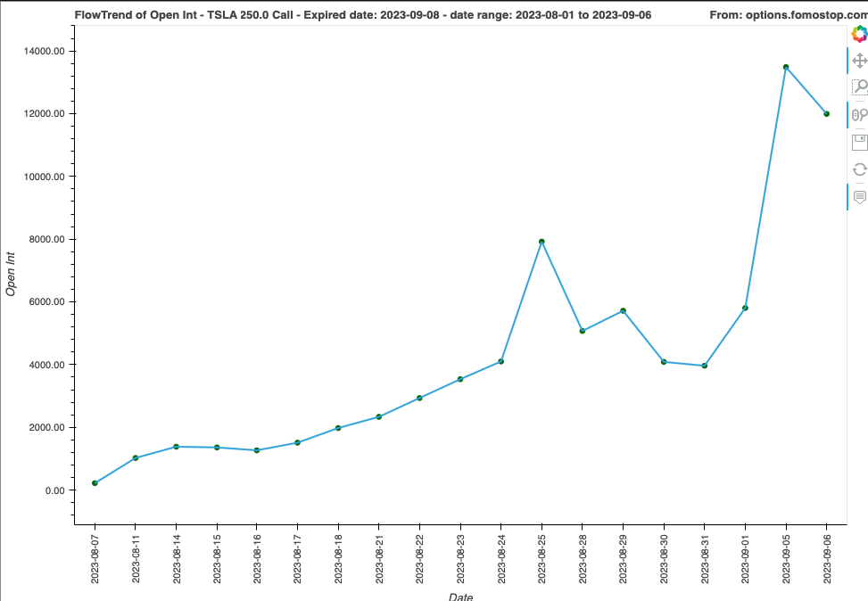
Task: Click the data point for 2023-08-15
Action: (x=217, y=447)
